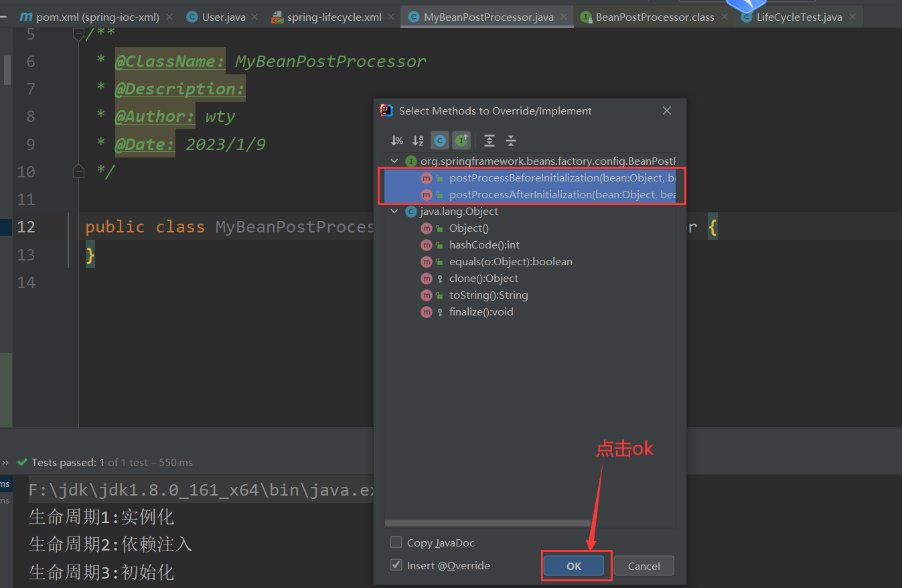Select clone():Object method row
Viewport: 902px width, 588px height.
530,279
